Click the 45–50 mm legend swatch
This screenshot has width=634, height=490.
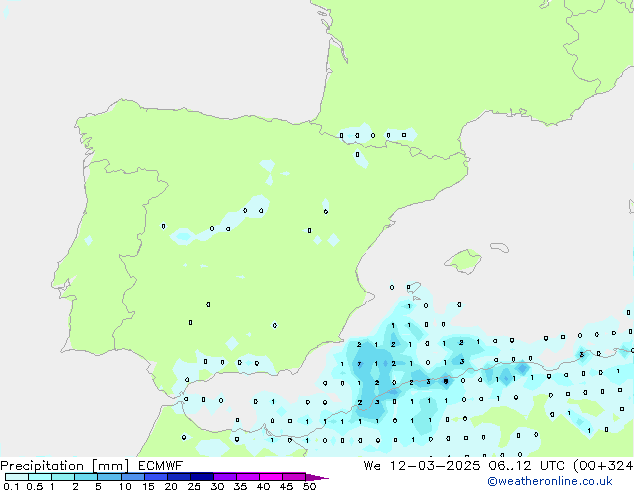click(294, 477)
